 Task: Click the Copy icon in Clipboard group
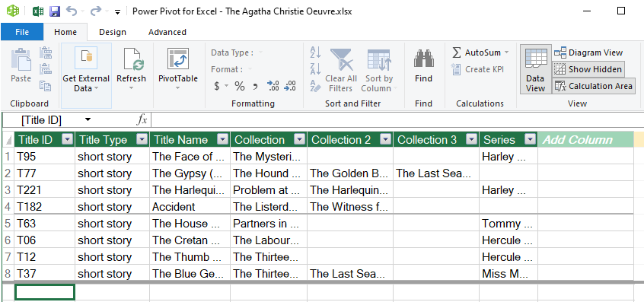coord(46,85)
